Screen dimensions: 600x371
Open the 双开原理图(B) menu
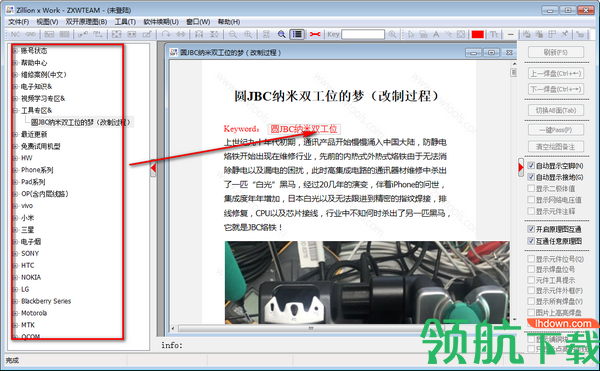[86, 22]
